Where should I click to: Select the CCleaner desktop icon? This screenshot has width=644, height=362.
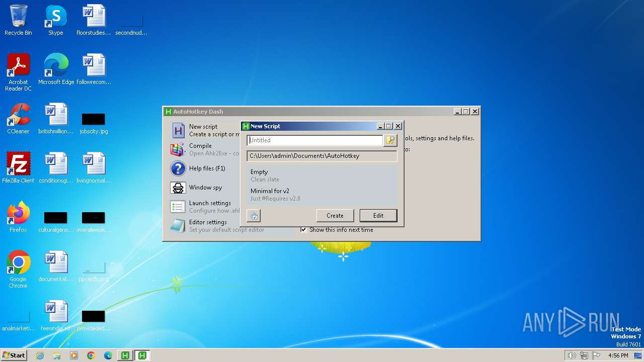click(x=18, y=119)
